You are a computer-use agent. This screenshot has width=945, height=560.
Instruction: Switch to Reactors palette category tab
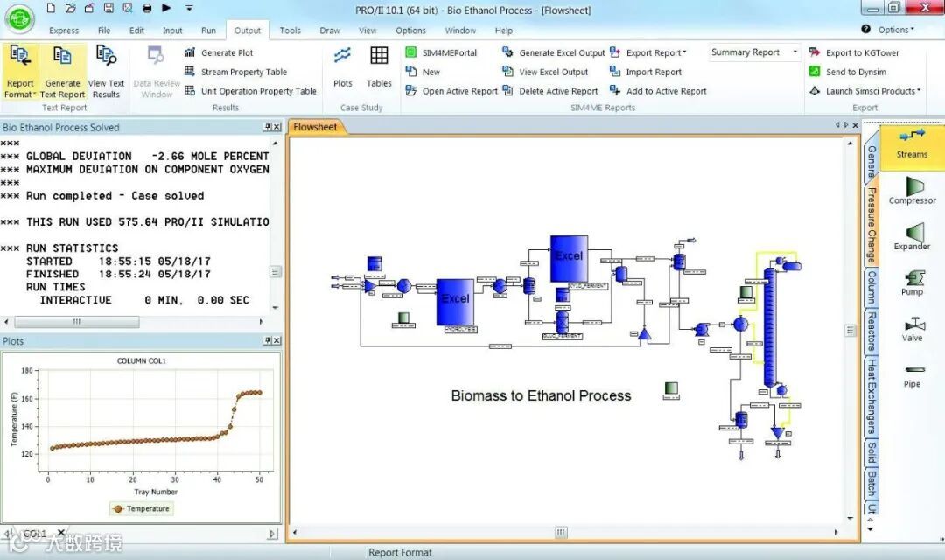point(871,331)
